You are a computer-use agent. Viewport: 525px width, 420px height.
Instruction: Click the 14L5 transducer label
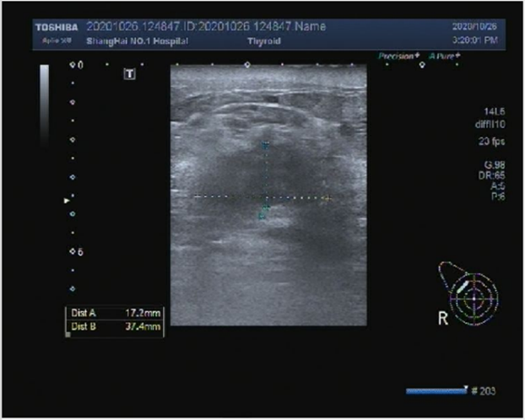click(495, 111)
